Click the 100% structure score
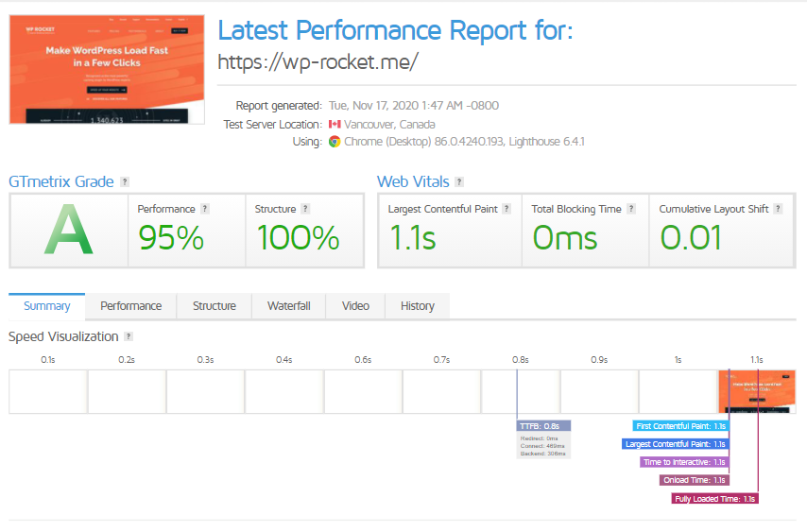 click(x=298, y=238)
